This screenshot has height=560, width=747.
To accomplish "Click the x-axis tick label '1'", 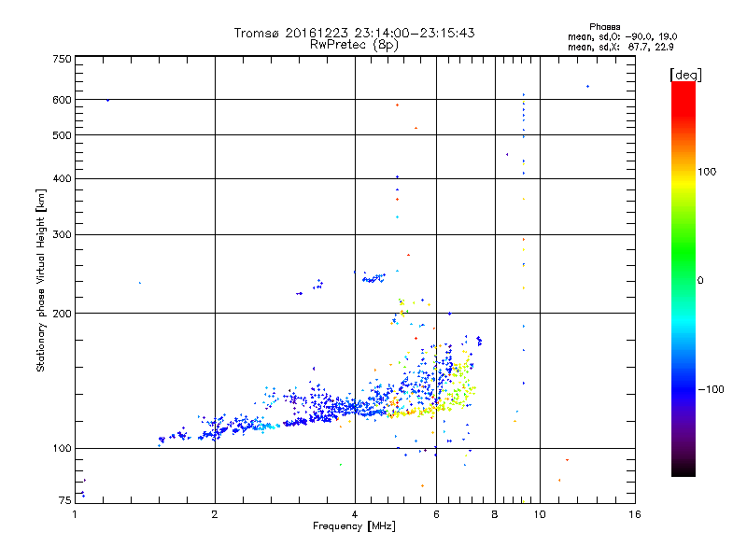I will [x=75, y=514].
